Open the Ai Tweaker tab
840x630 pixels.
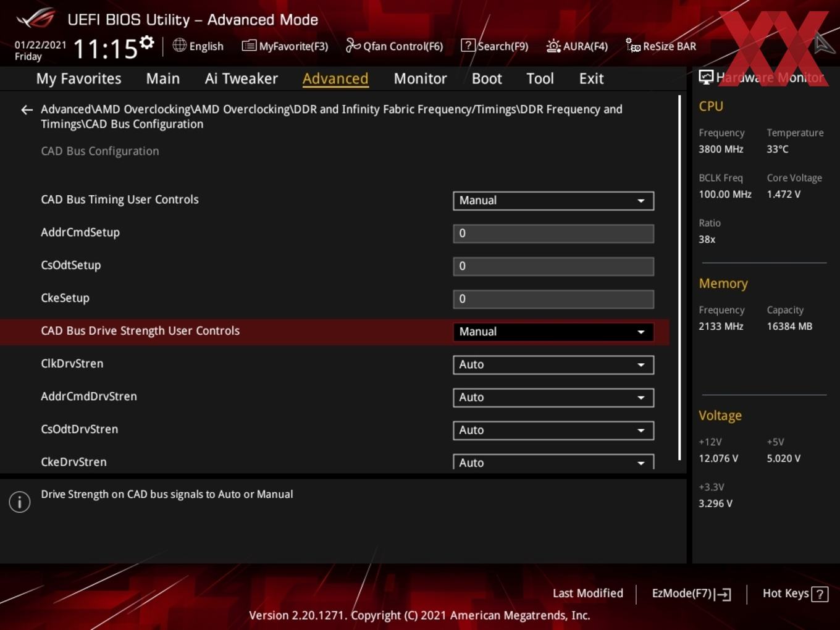[x=241, y=78]
